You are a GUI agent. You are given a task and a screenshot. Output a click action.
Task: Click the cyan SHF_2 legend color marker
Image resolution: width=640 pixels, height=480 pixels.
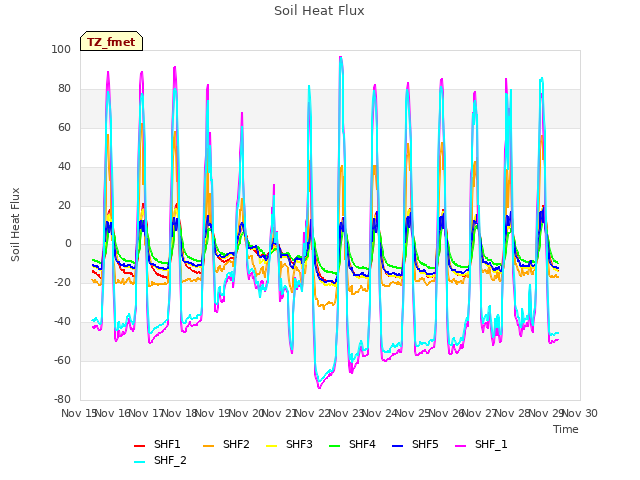pos(140,462)
